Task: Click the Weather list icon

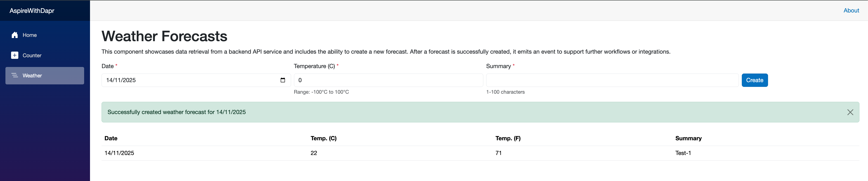Action: pos(14,76)
